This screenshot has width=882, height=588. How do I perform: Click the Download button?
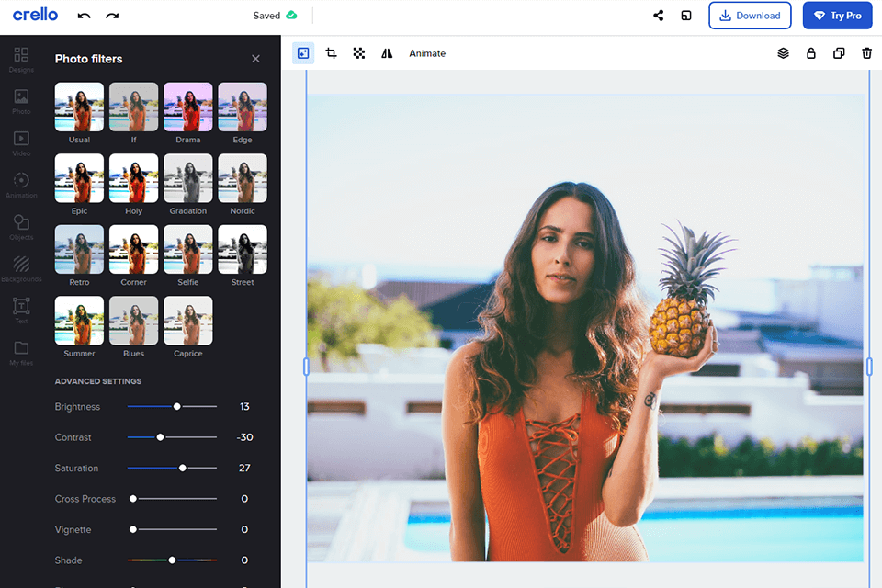750,16
